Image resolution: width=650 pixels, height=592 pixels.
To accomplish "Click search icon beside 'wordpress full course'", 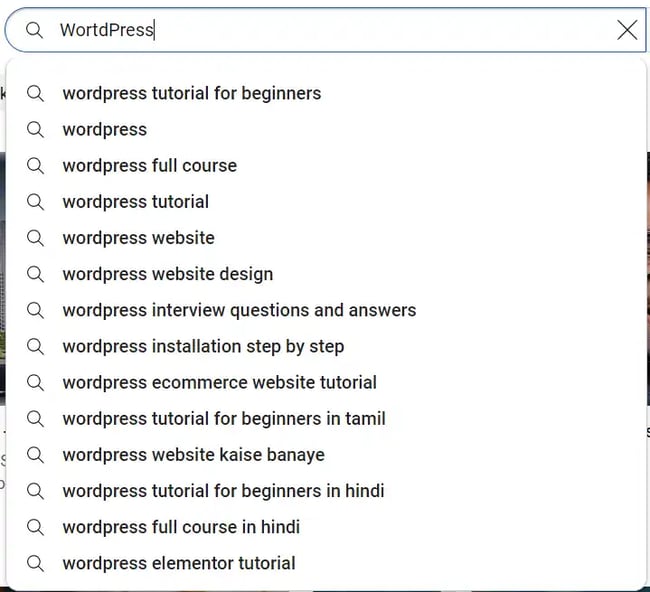I will coord(35,165).
